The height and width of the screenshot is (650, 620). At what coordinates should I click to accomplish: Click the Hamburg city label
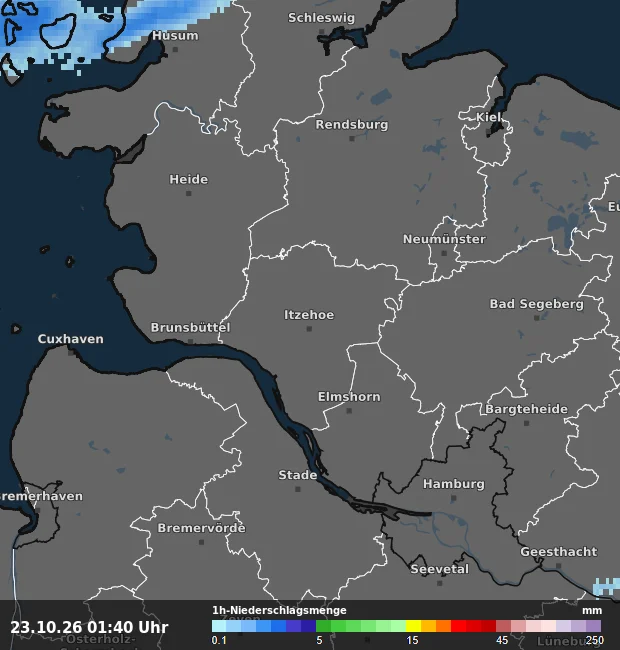click(454, 484)
